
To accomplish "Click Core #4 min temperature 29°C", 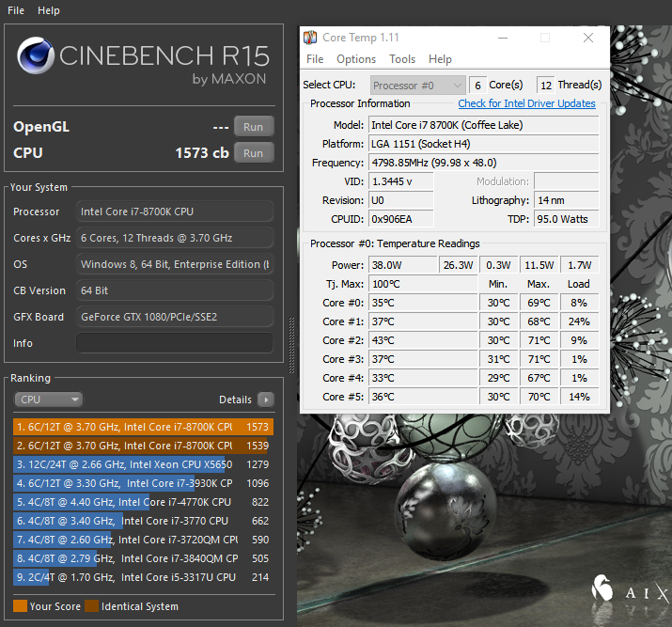I will [498, 378].
